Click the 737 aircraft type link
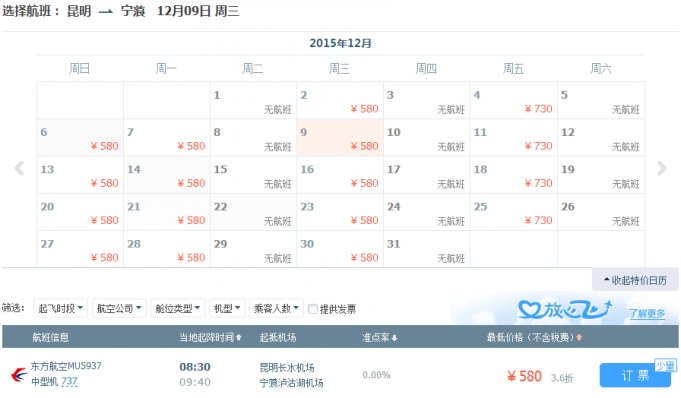Image resolution: width=681 pixels, height=398 pixels. click(69, 381)
